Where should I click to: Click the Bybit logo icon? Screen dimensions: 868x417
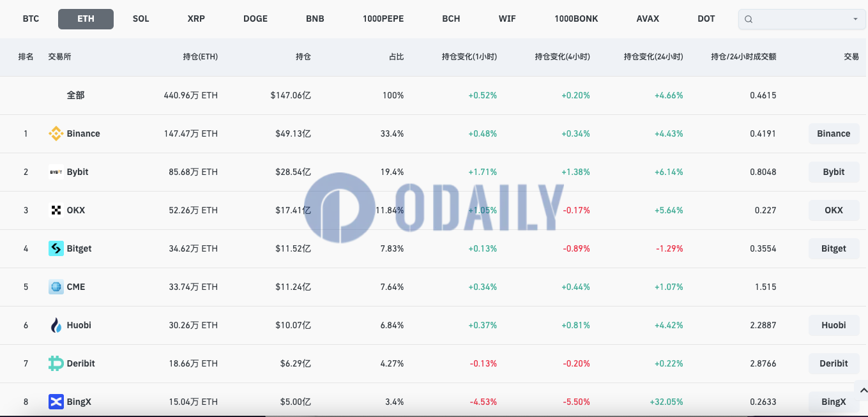(56, 172)
